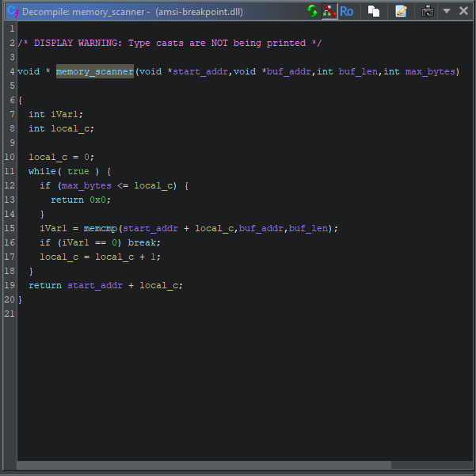Click start_addr in final return statement

point(95,286)
